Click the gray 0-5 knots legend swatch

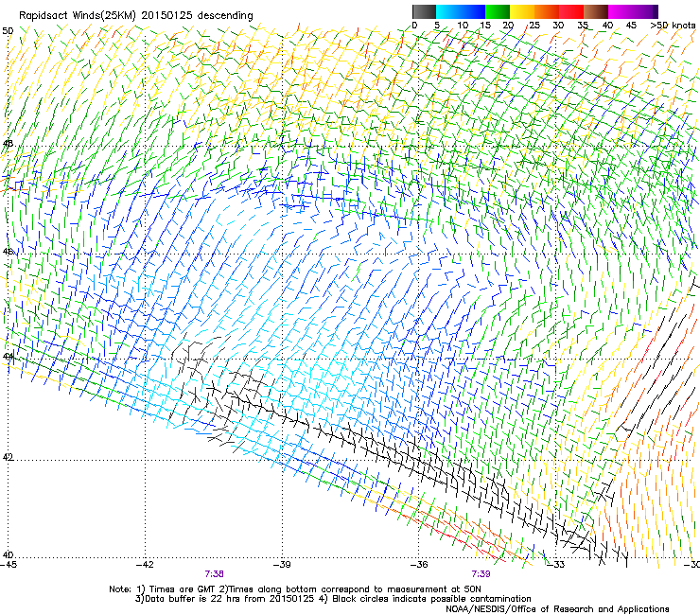coord(424,11)
